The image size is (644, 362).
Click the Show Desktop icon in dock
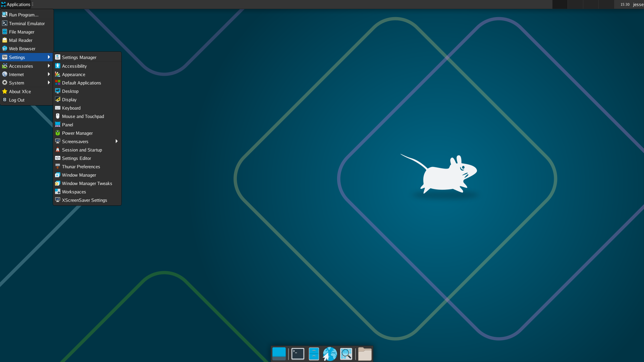(x=279, y=354)
